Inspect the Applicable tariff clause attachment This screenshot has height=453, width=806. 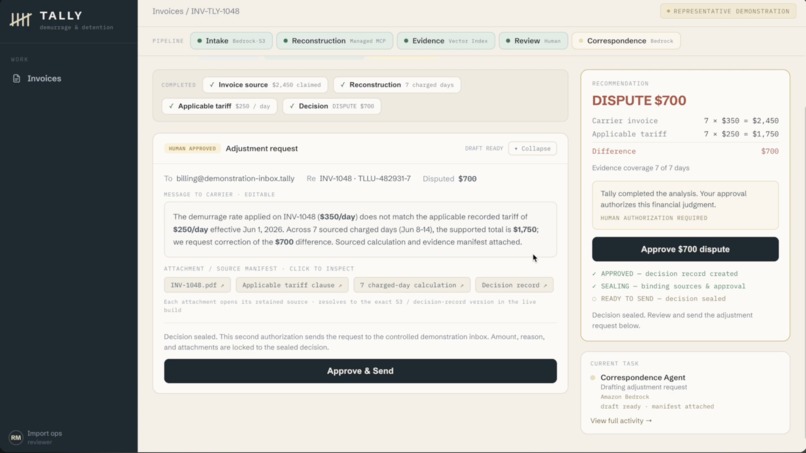pyautogui.click(x=292, y=285)
